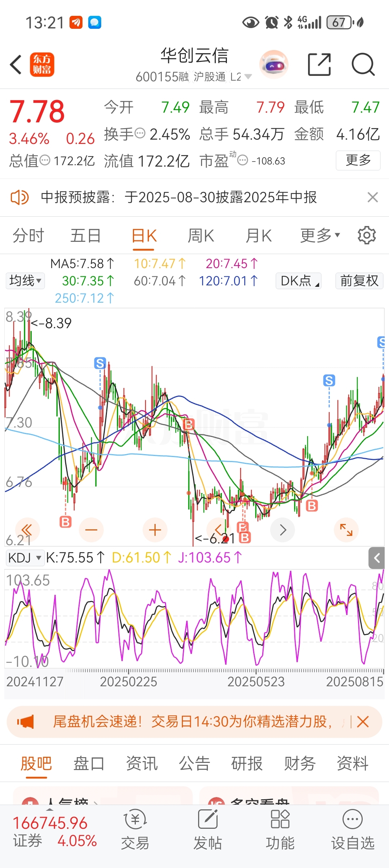Tap the 市盈 info icon
Screen dimensions: 389x868
tap(243, 160)
